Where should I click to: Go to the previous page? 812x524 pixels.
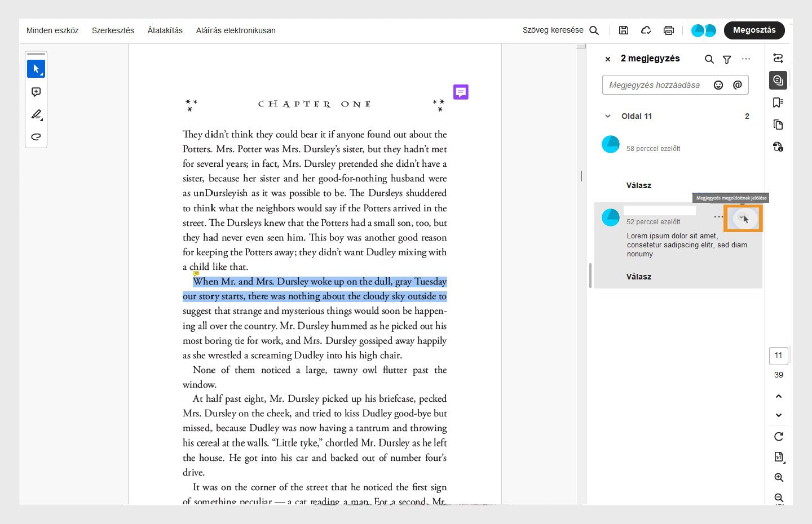[x=779, y=396]
